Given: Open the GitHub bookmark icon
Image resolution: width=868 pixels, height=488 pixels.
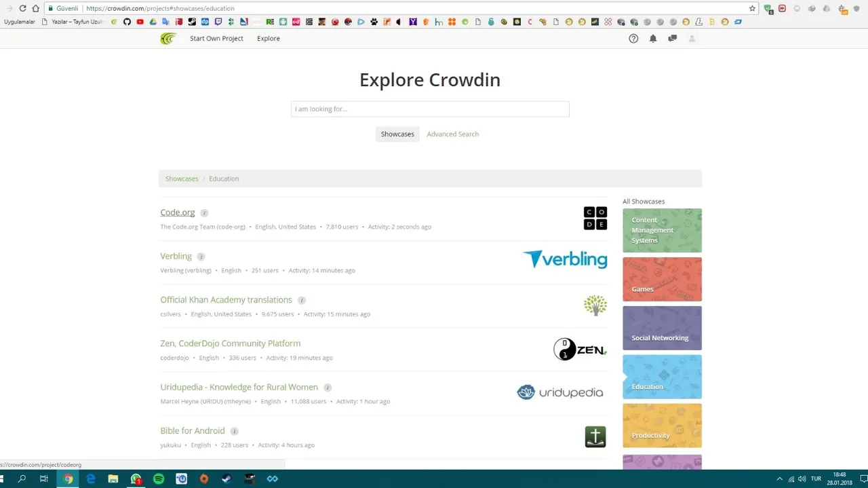Looking at the screenshot, I should 126,22.
